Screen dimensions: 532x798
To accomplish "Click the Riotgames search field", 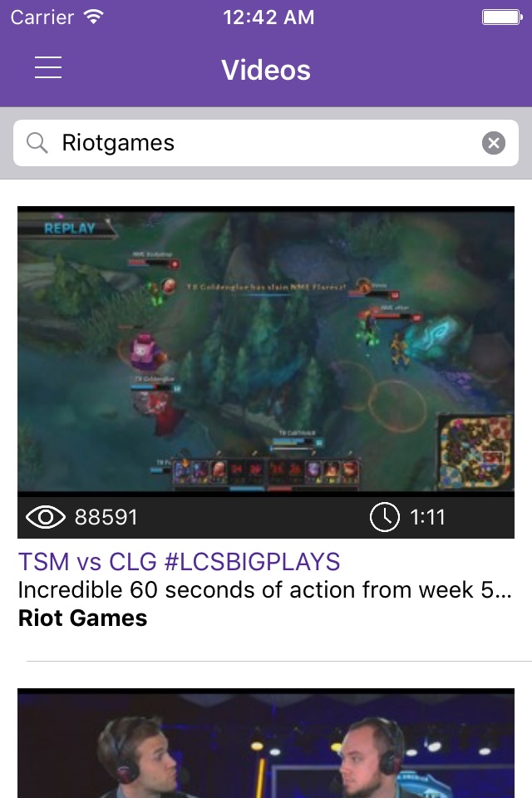I will [266, 143].
